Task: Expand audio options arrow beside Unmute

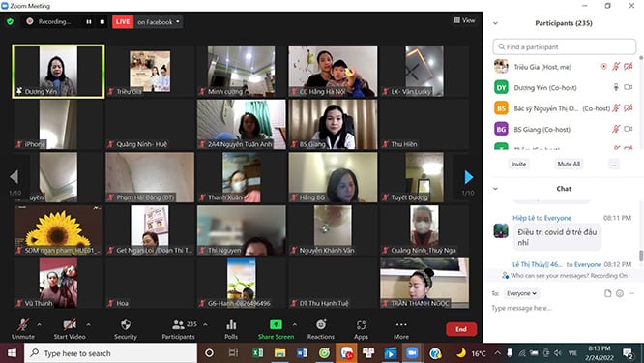Action: [x=39, y=325]
